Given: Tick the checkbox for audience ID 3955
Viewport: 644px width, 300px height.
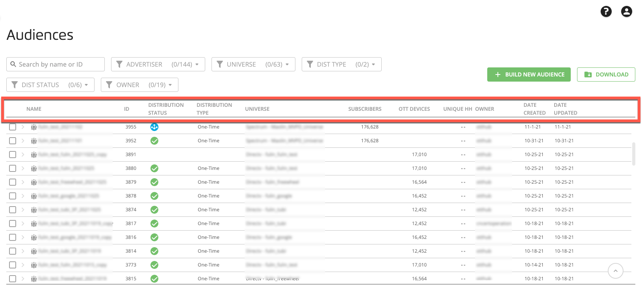Looking at the screenshot, I should tap(13, 127).
